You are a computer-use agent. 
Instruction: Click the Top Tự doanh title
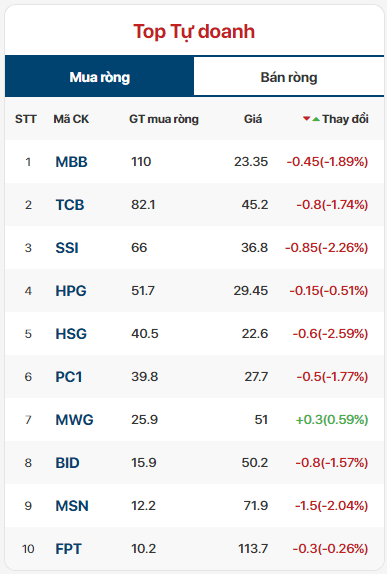click(194, 31)
